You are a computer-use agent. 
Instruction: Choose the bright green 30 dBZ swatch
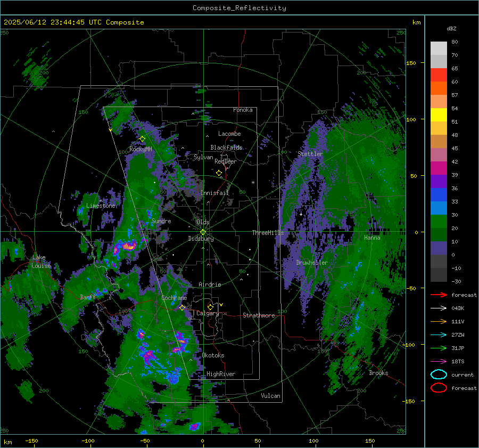click(x=439, y=221)
